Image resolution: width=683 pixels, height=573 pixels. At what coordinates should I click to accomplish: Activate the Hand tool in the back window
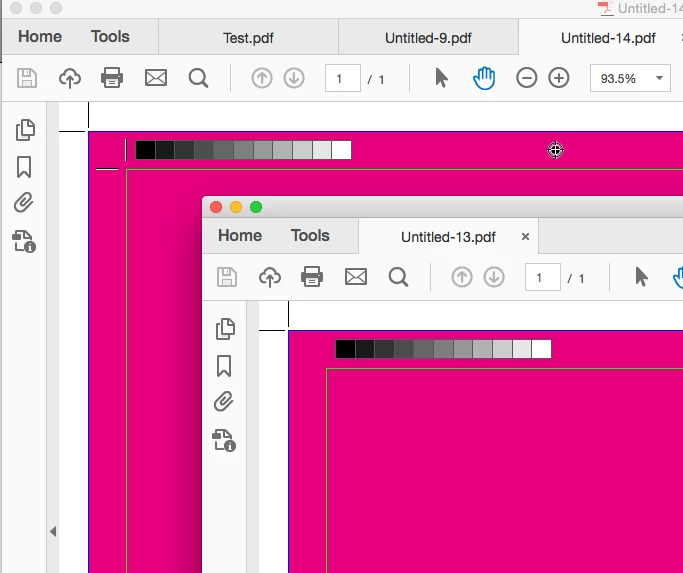pos(484,78)
